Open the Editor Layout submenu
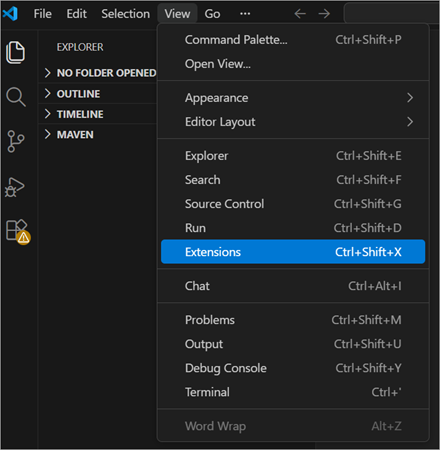 pos(293,122)
